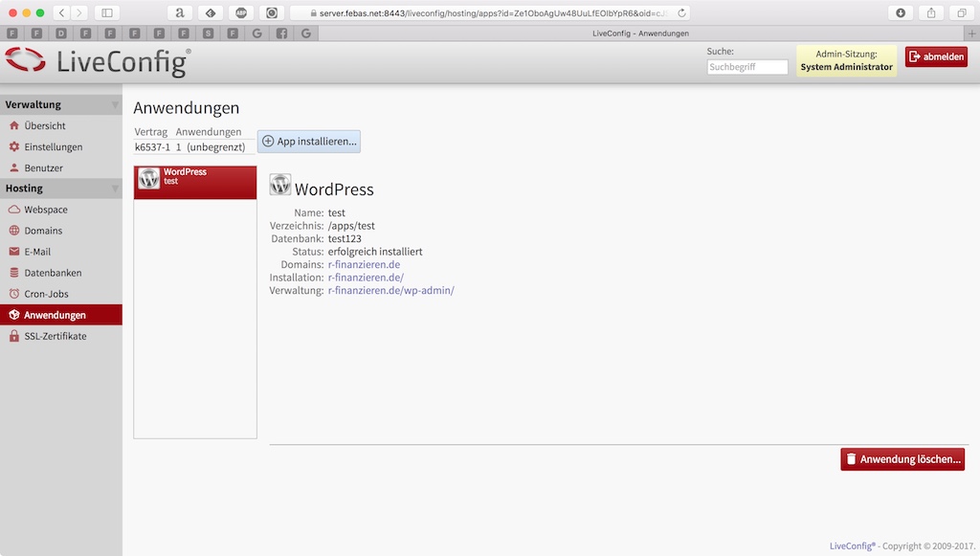Select the LiveConfig - Anwendungen tab
Viewport: 980px width, 556px height.
[x=640, y=33]
